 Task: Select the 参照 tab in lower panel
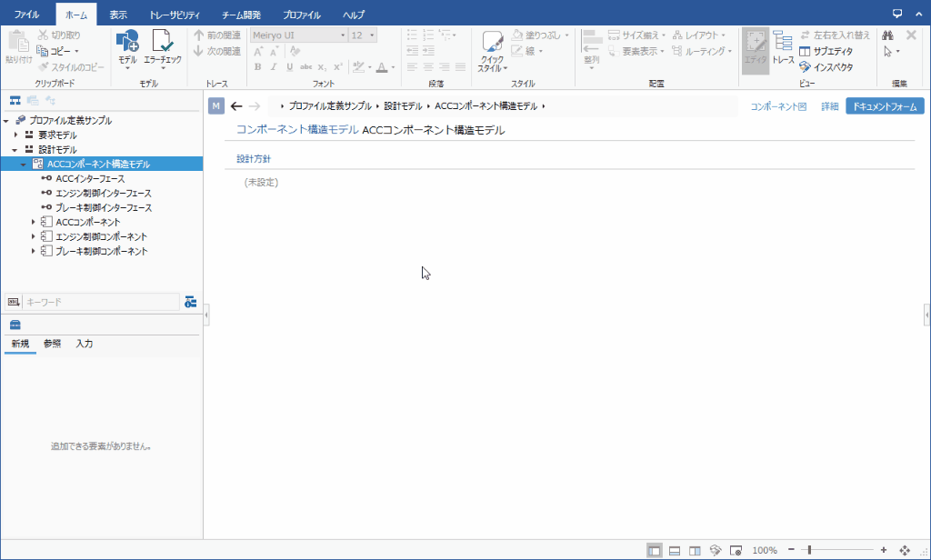52,344
